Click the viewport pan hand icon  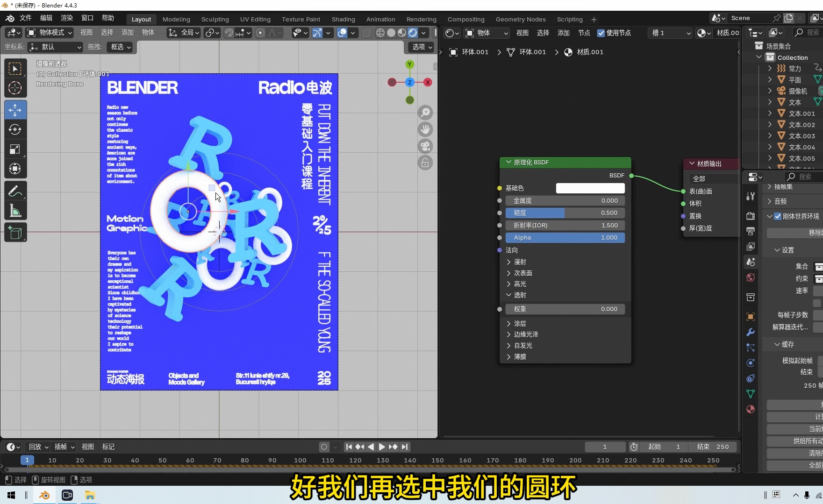[425, 129]
